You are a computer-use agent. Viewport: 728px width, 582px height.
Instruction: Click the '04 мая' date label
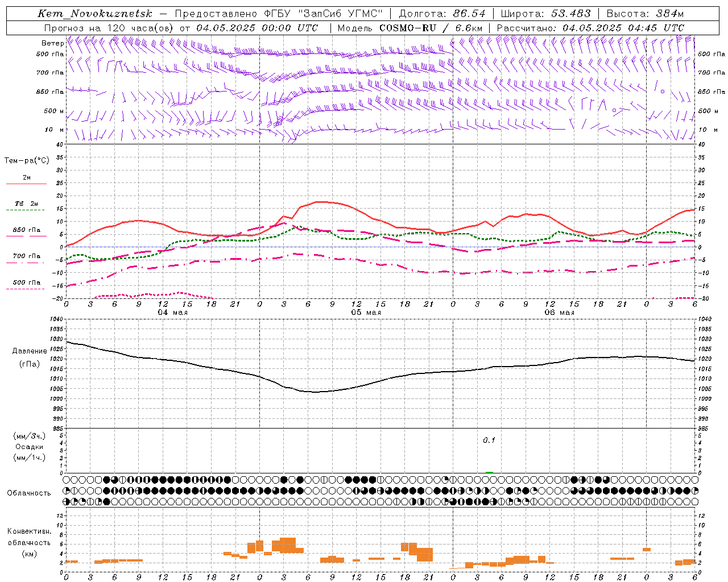tap(173, 313)
